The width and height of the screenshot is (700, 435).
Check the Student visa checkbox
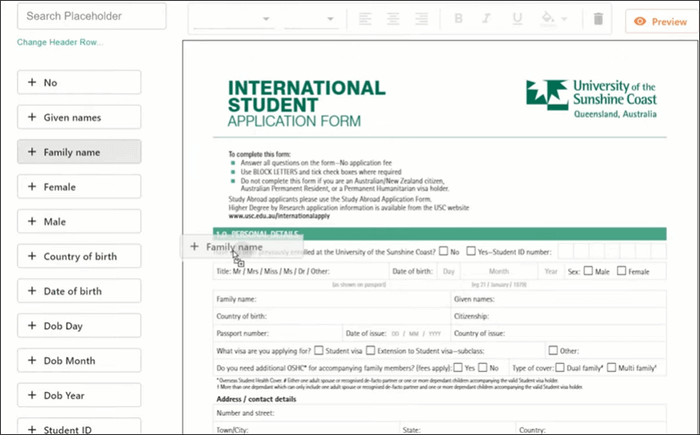(x=319, y=350)
